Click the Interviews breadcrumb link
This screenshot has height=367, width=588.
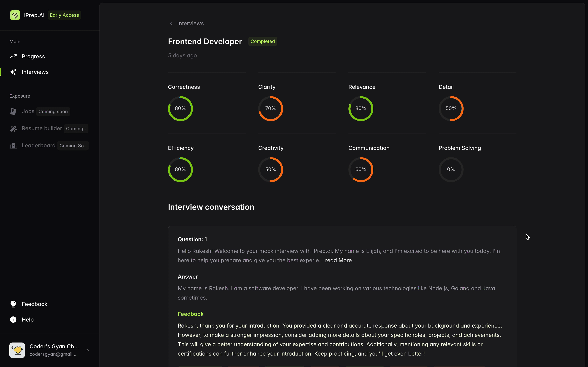tap(190, 23)
